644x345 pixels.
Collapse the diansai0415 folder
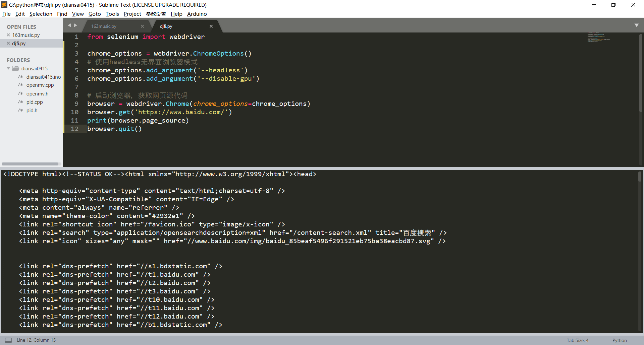pos(8,68)
